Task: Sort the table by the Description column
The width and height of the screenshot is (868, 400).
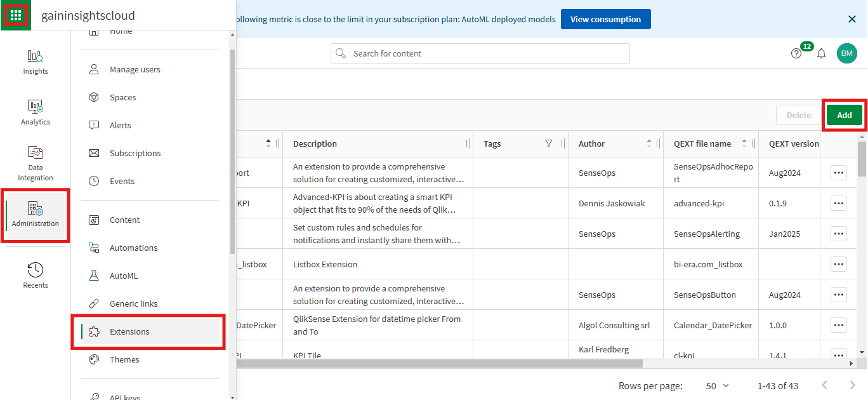Action: [x=314, y=143]
